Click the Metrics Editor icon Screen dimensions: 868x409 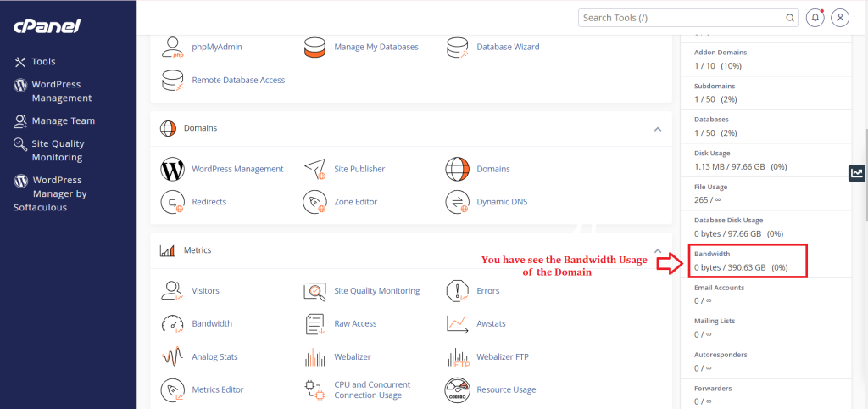click(x=173, y=390)
